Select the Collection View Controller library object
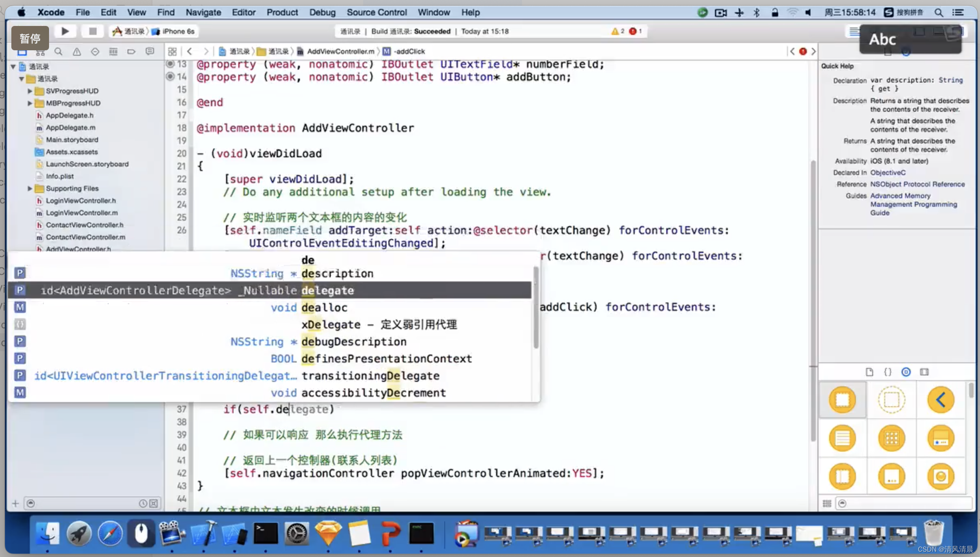This screenshot has width=980, height=557. pos(891,438)
